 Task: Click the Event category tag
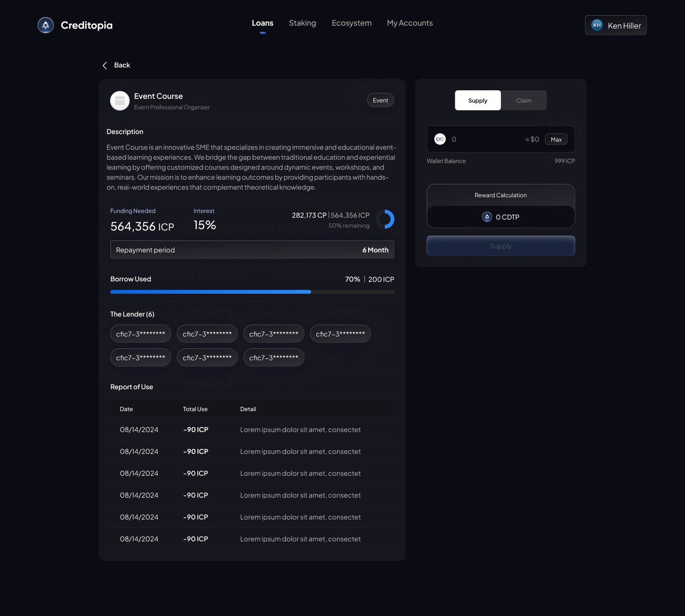pyautogui.click(x=381, y=100)
